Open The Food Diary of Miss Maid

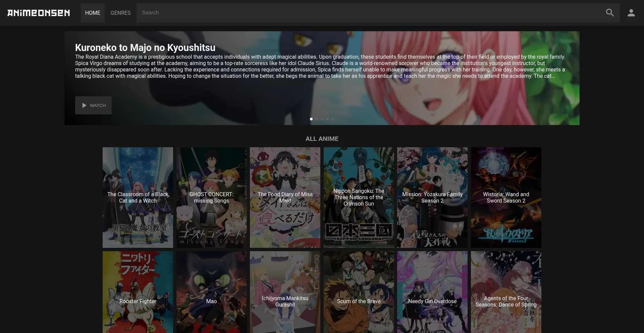tap(285, 198)
